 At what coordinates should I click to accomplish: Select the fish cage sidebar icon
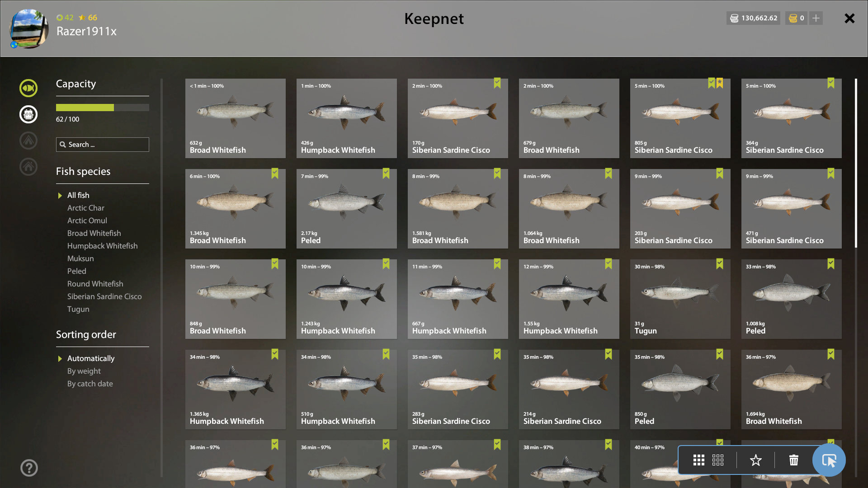[x=28, y=114]
